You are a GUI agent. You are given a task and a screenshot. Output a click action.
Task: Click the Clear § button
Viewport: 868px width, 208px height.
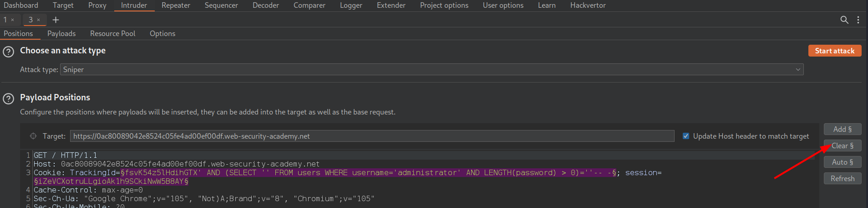click(842, 146)
